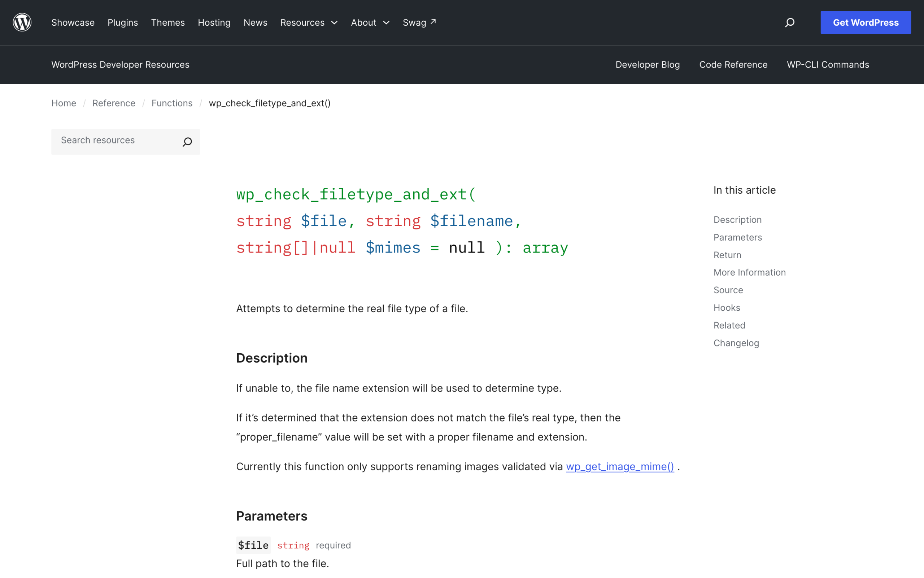Screen dimensions: 924x578
Task: Click the wp_check_filetype_and_ext() breadcrumb text
Action: [x=270, y=103]
